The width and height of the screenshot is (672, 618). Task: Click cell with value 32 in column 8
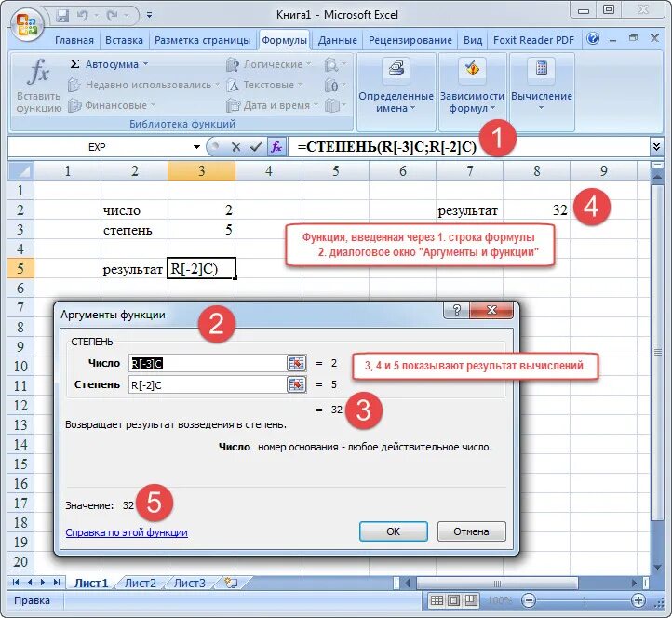(536, 210)
